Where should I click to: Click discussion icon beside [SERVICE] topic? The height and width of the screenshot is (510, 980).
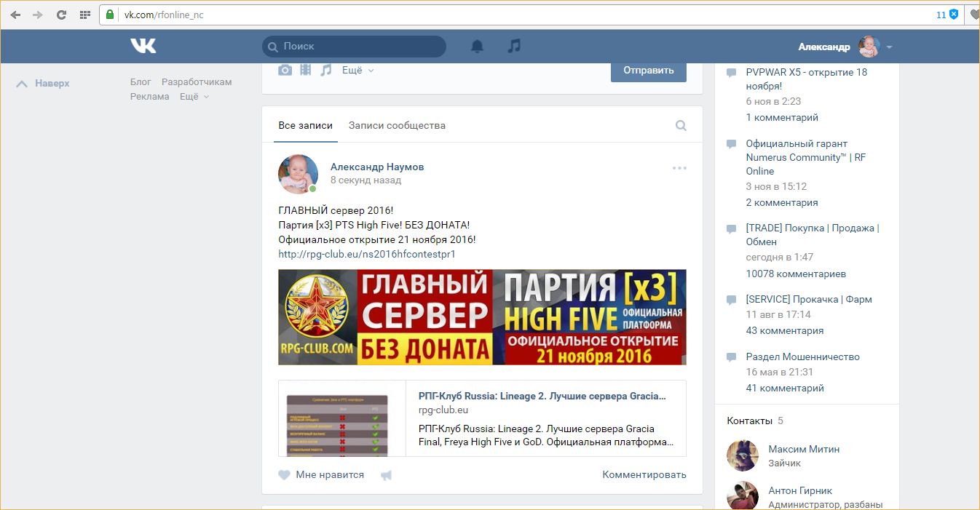732,300
